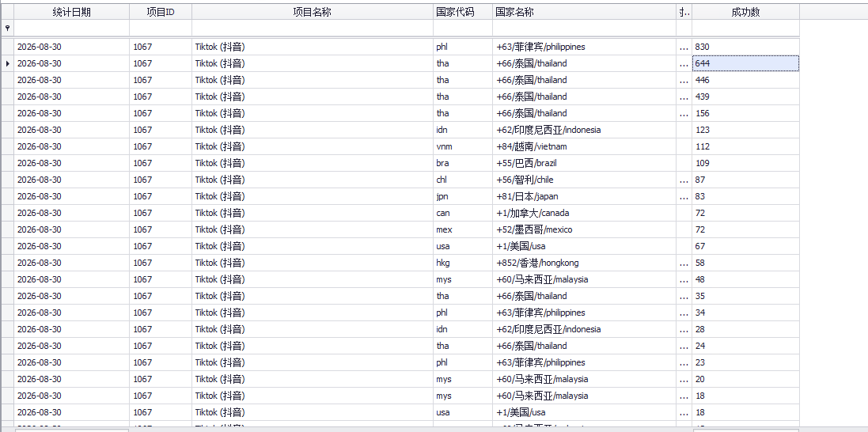Click 项目ID 1067 in the hkg row
This screenshot has height=432, width=868.
coord(161,263)
